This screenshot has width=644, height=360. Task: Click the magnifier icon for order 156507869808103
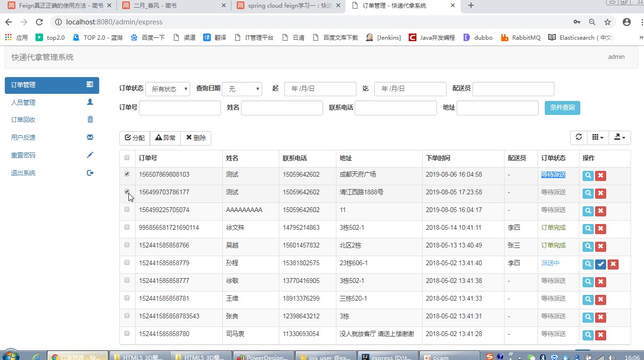click(x=588, y=176)
